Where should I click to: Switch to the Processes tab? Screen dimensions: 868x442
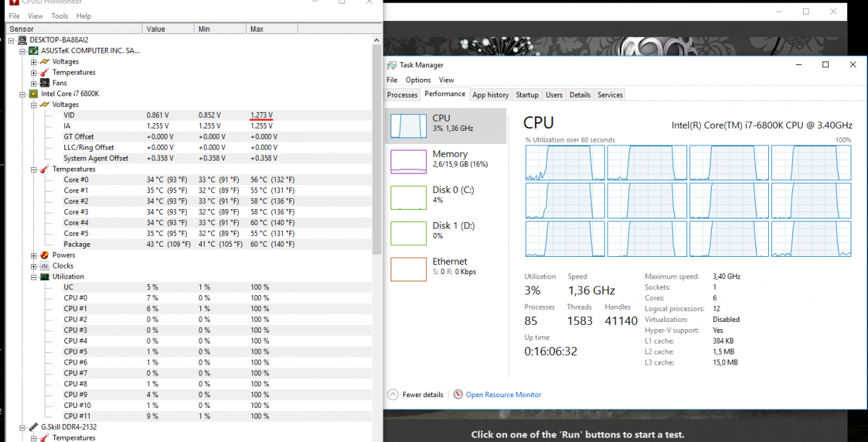click(x=402, y=95)
